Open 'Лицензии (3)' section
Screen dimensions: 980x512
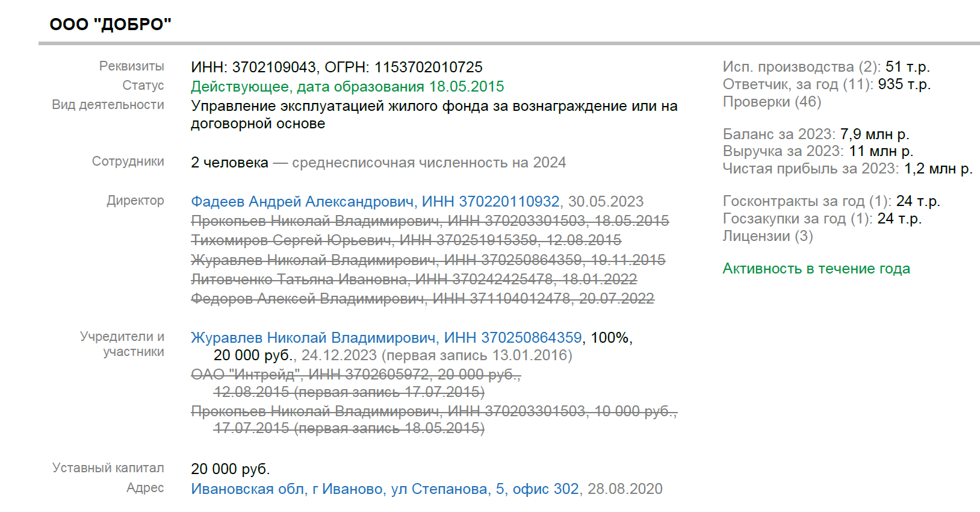pos(768,236)
